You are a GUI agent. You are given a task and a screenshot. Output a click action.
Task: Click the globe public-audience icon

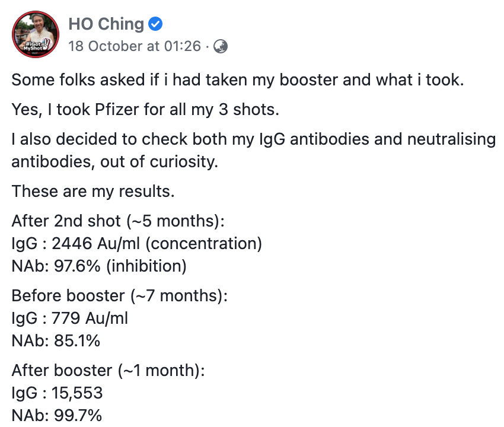(220, 46)
